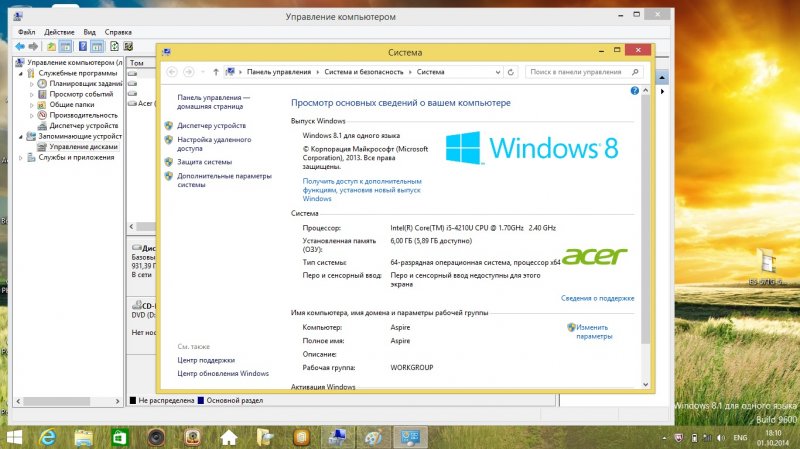The height and width of the screenshot is (449, 800).
Task: Select Управление дисками in tree
Action: pyautogui.click(x=79, y=146)
